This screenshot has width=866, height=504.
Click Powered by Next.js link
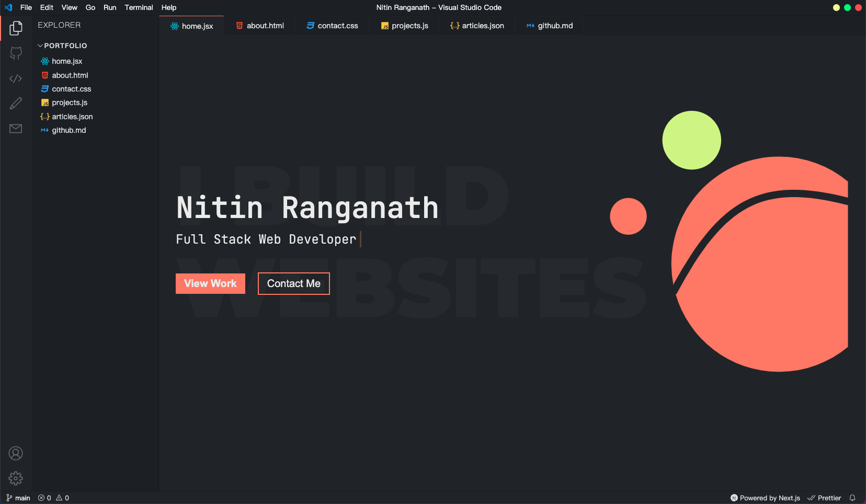[x=765, y=498]
